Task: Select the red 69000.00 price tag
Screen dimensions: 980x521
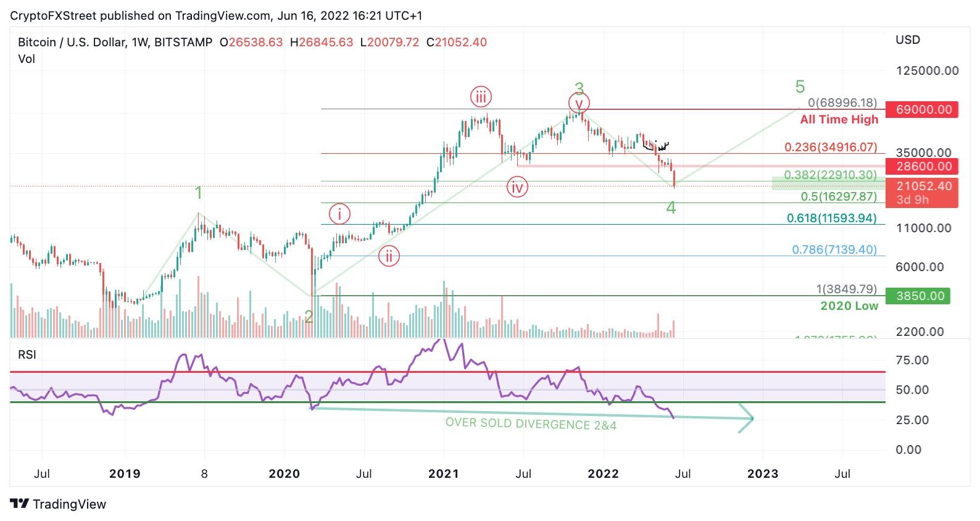Action: click(x=921, y=110)
